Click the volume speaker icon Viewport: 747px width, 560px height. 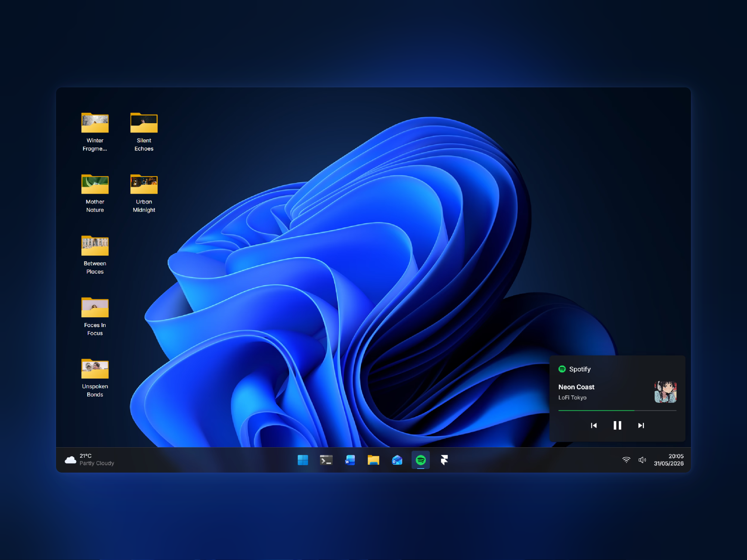pos(642,460)
